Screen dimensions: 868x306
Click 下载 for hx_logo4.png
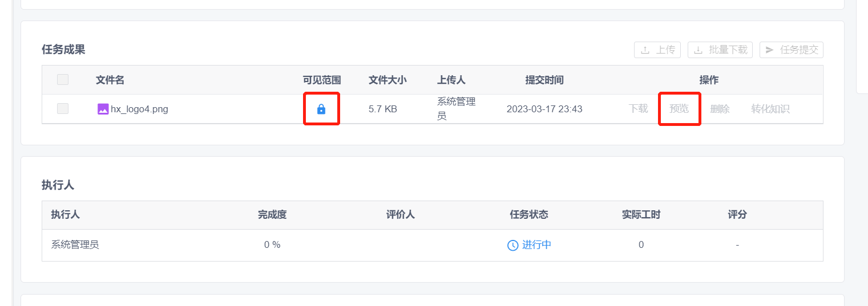(639, 109)
